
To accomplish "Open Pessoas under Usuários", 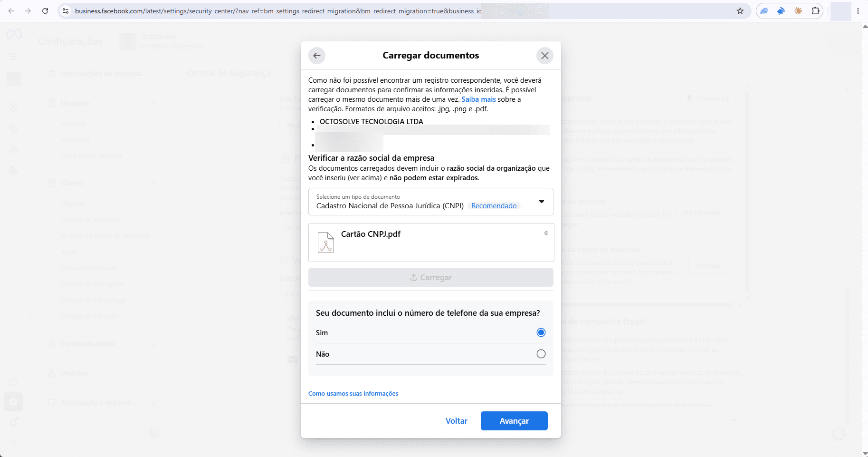I will (73, 124).
